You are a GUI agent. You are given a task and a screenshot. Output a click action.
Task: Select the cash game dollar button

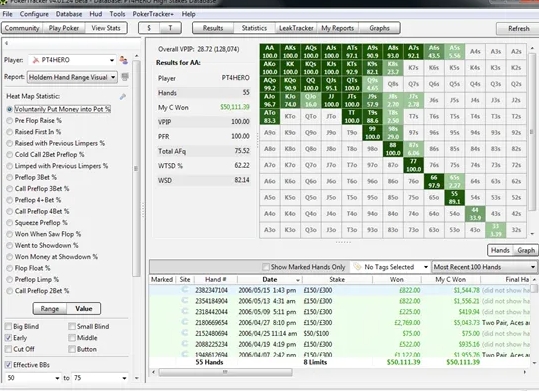149,28
